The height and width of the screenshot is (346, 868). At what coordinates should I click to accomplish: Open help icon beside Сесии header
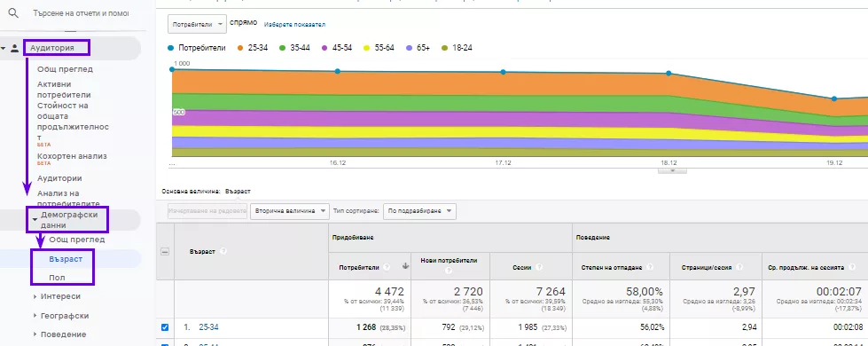pyautogui.click(x=539, y=267)
